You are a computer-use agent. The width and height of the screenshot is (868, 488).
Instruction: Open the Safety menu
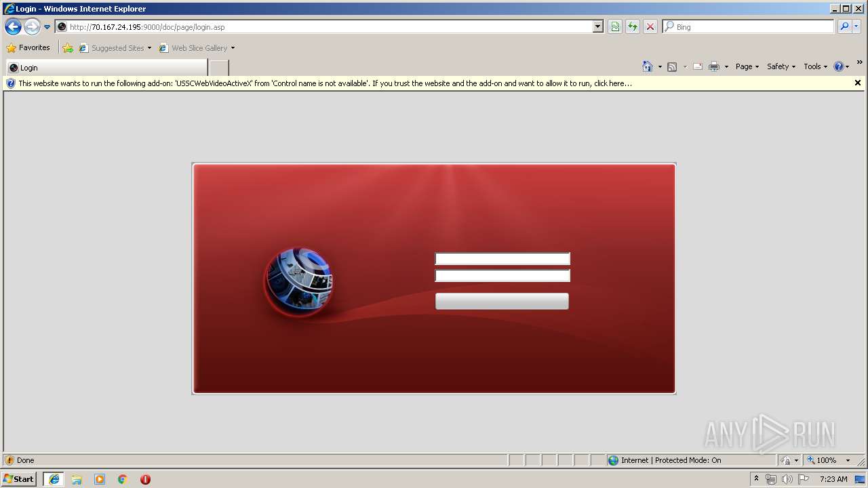(x=781, y=66)
